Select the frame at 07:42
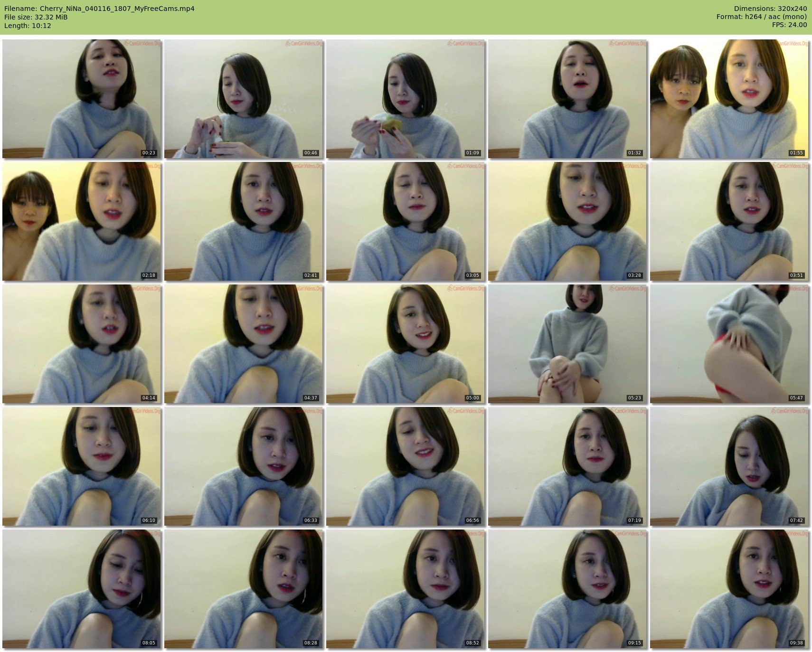The width and height of the screenshot is (812, 652). coord(729,466)
